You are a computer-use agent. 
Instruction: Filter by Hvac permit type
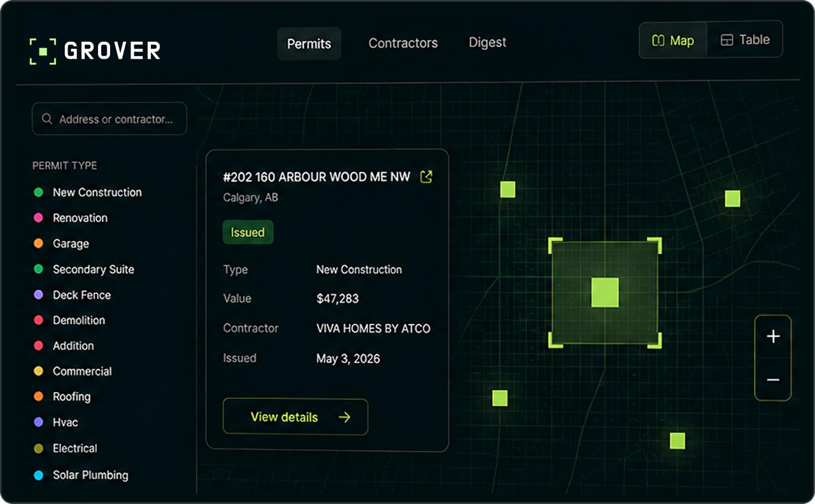(x=55, y=422)
